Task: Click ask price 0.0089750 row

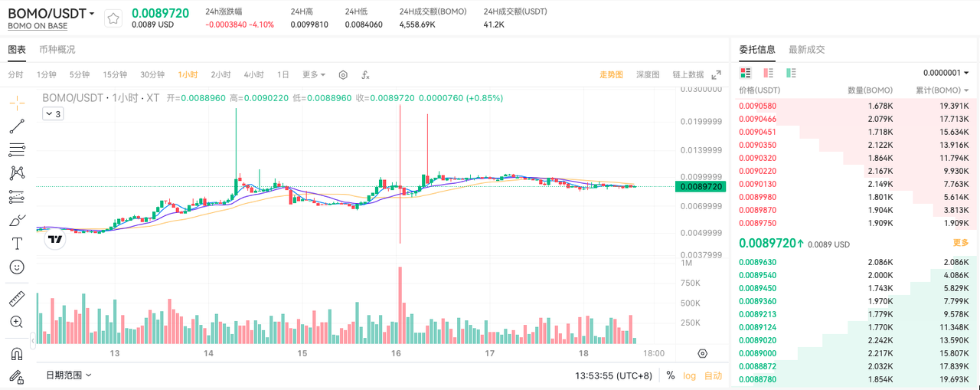Action: tap(855, 223)
